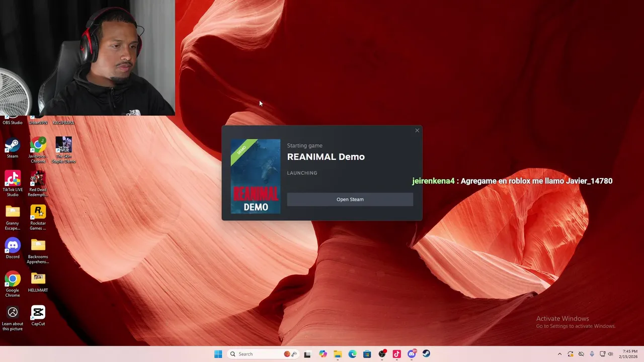
Task: Select The Skin Stapler Demo desktop icon
Action: click(63, 150)
